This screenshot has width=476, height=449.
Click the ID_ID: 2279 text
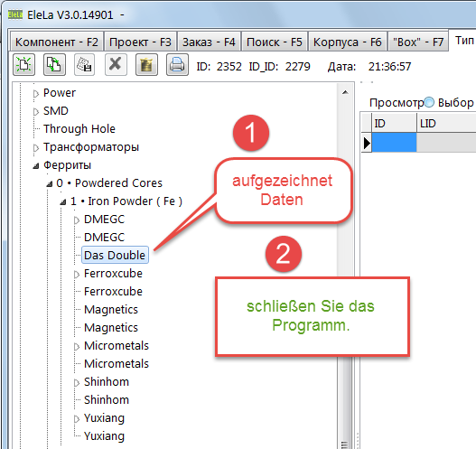click(x=280, y=67)
